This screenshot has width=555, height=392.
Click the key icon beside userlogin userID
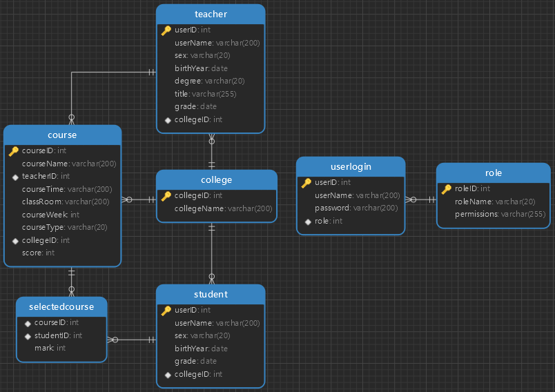[306, 183]
